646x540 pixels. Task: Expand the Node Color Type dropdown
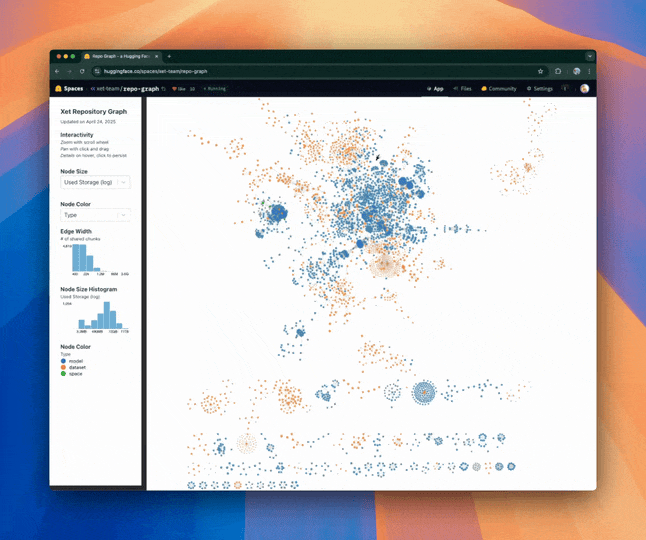pos(95,215)
